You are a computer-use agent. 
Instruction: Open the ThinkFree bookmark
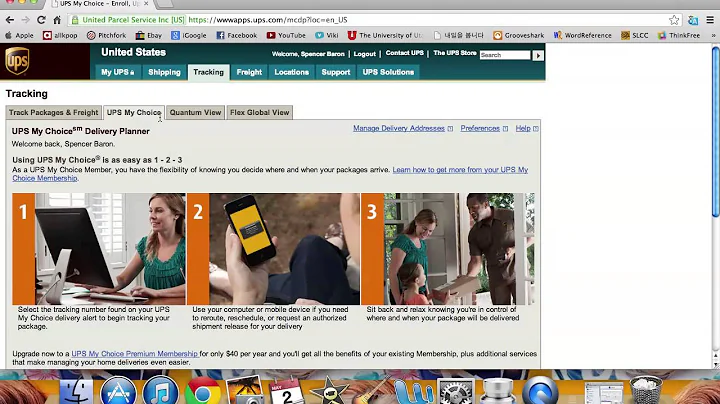[x=679, y=35]
